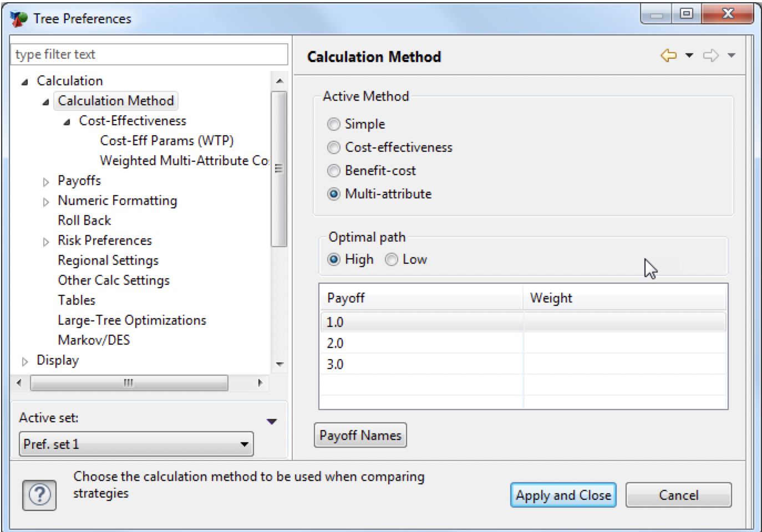762x532 pixels.
Task: Select the Cost-effectiveness method
Action: click(333, 147)
